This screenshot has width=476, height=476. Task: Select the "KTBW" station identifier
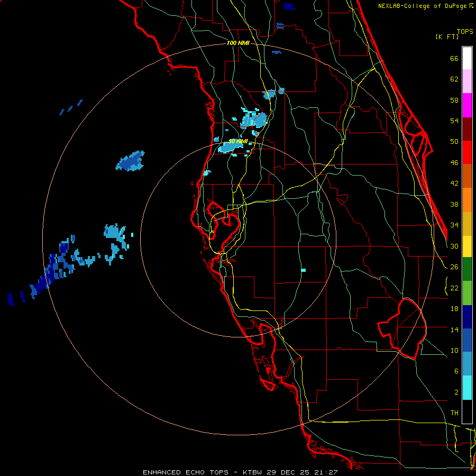(x=253, y=472)
